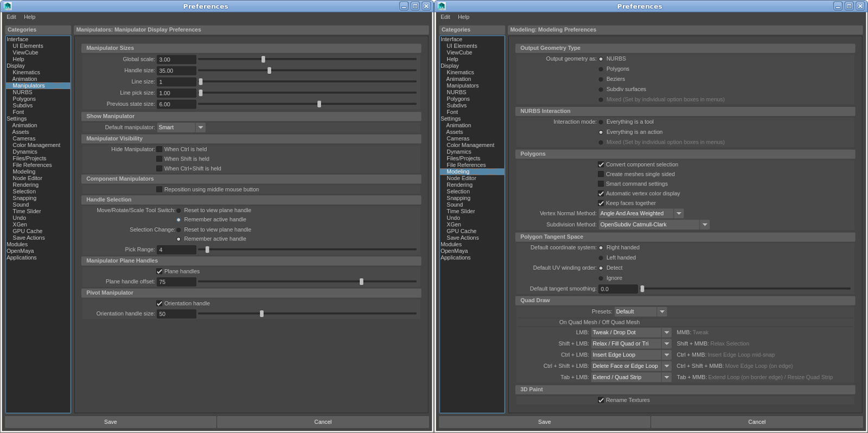Open Subdivision Method dropdown
Screen dimensions: 868x433
(654, 225)
